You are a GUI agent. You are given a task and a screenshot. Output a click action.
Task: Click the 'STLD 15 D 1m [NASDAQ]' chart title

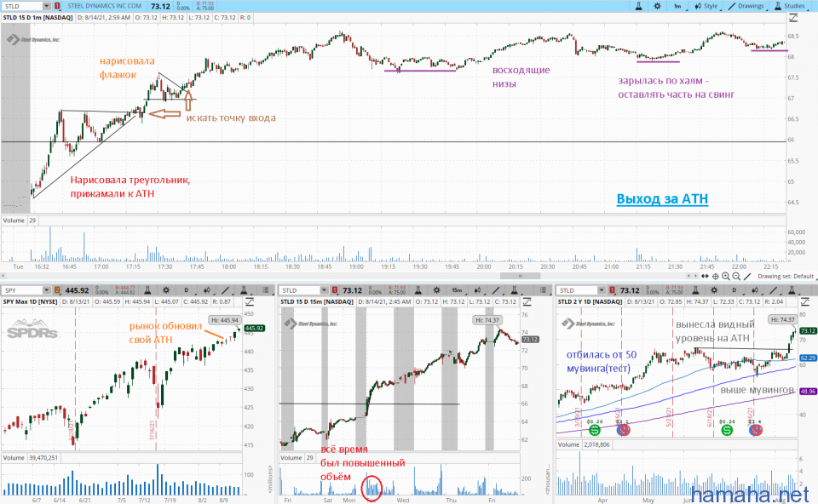pyautogui.click(x=37, y=18)
